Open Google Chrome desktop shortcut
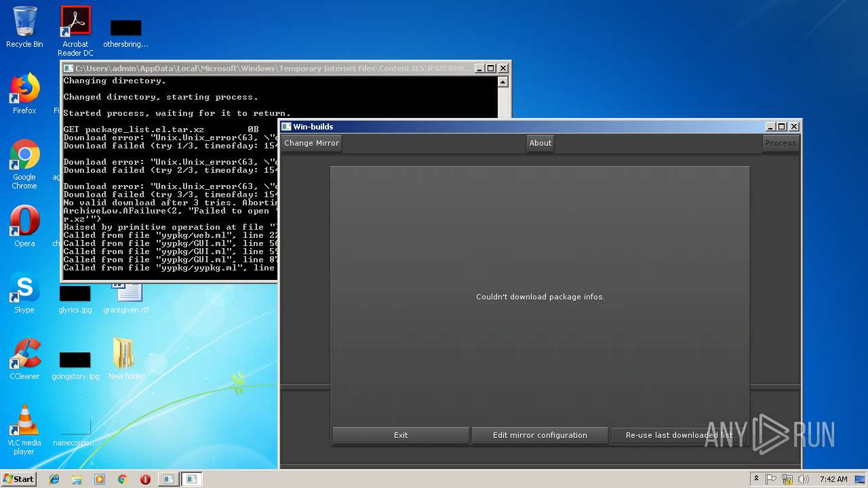The width and height of the screenshot is (868, 488). pyautogui.click(x=24, y=165)
